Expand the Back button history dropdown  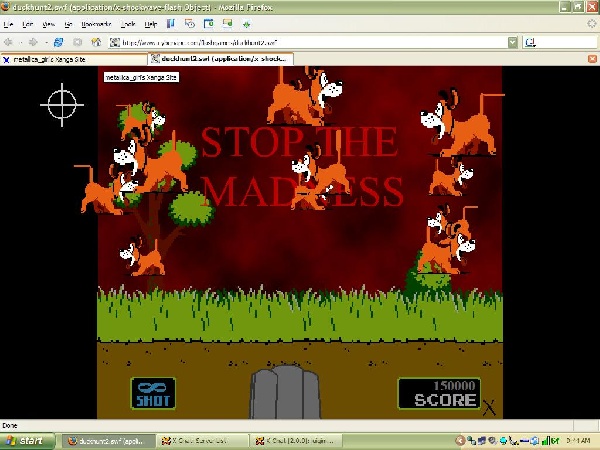tap(21, 42)
